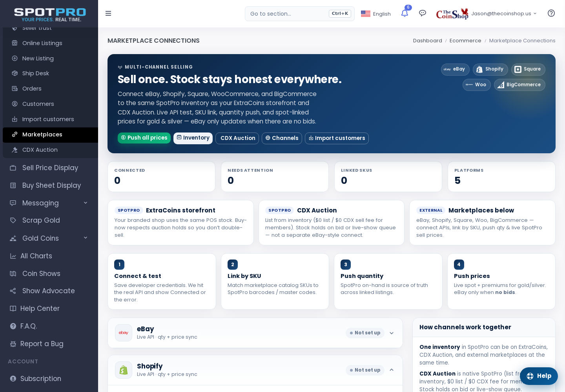Click the Link by SKU step card
Screen dimensions: 565x392
pos(275,281)
